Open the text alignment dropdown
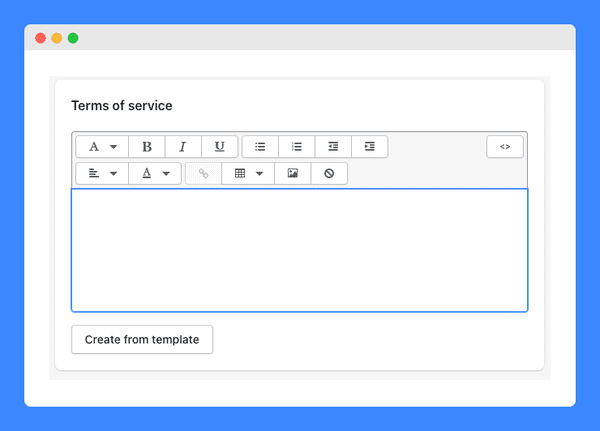Viewport: 600px width, 431px height. pos(102,173)
